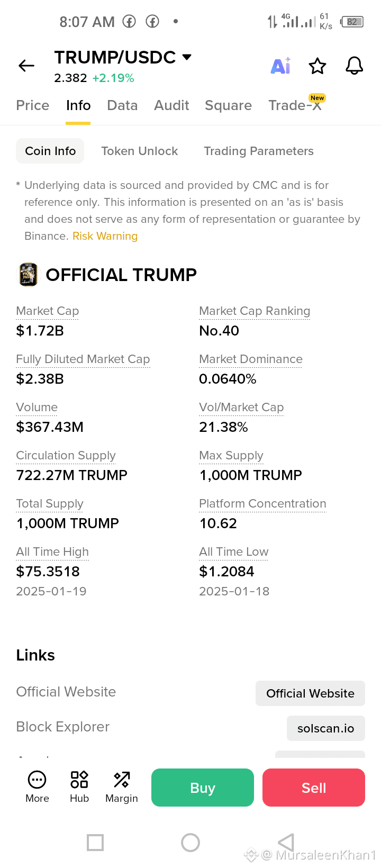Screen dimensions: 381x868
Task: Add TRUMP/USDC to favorites star
Action: click(x=317, y=66)
